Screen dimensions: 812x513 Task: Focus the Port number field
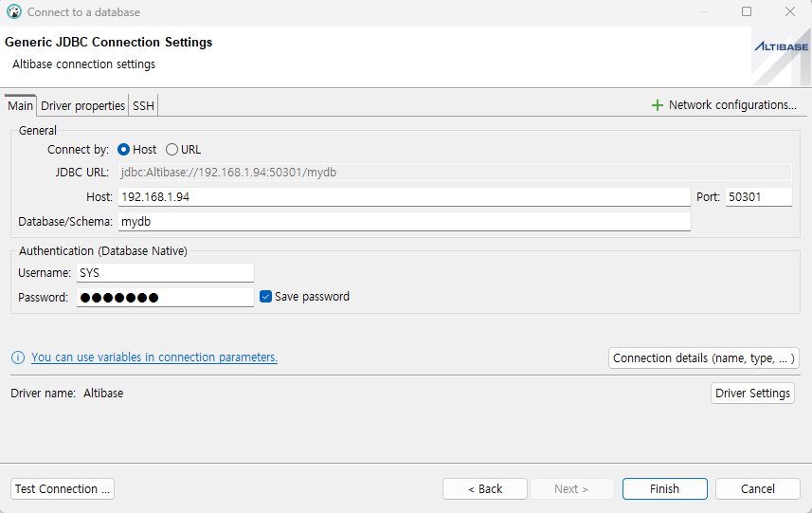tap(757, 197)
